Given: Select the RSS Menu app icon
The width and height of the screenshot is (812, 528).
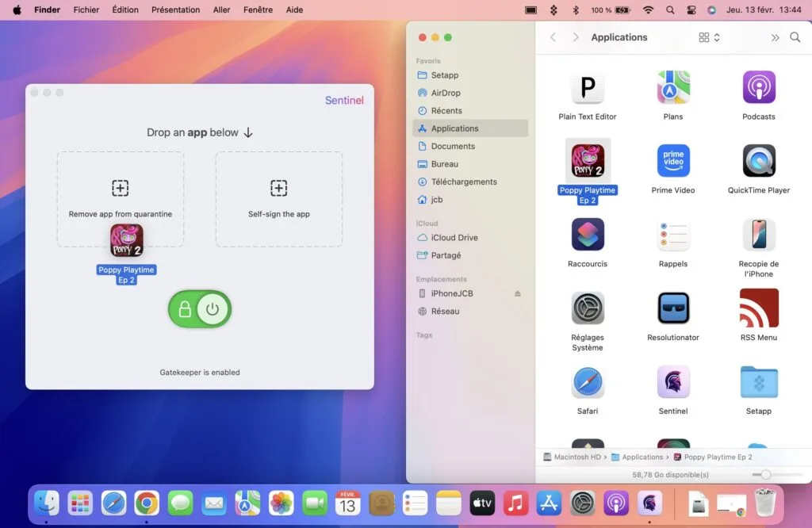Looking at the screenshot, I should 759,308.
